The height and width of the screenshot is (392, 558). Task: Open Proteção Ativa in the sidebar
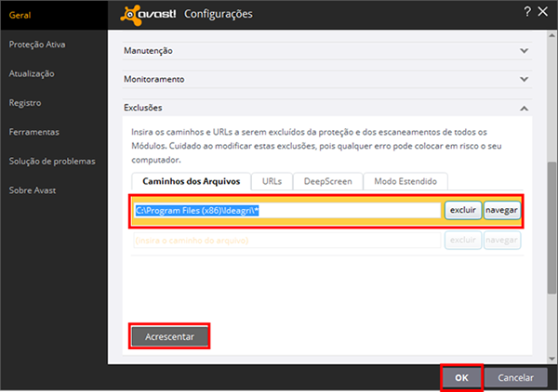[37, 45]
